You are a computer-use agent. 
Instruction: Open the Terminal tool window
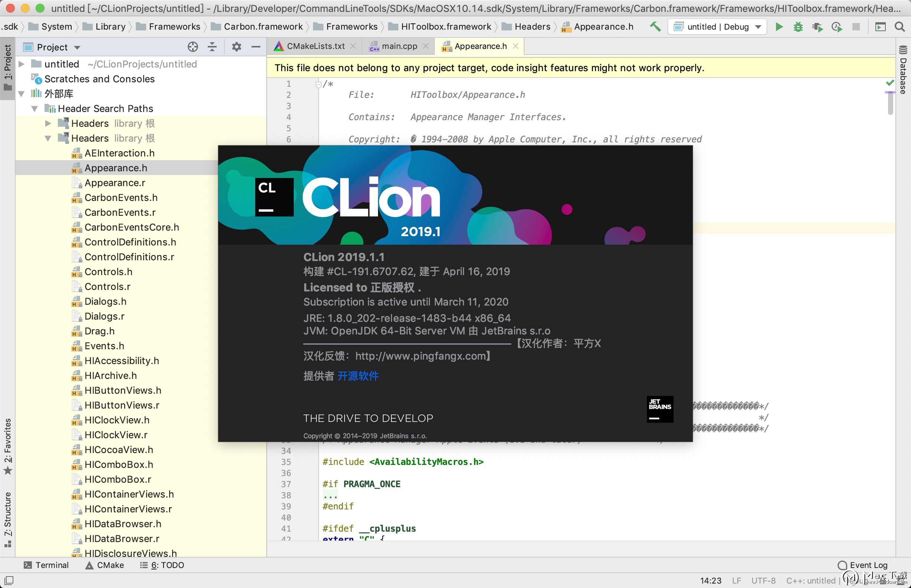[46, 565]
